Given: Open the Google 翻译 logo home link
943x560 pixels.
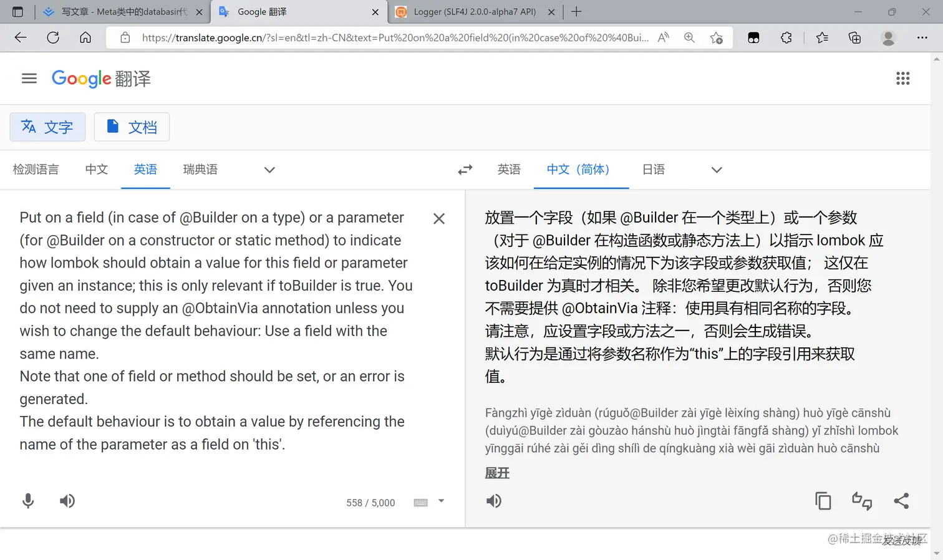Looking at the screenshot, I should click(101, 79).
